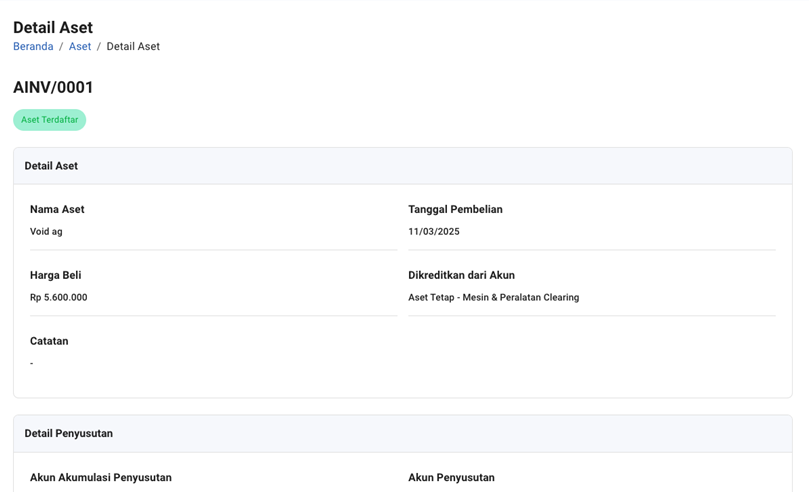The image size is (809, 492).
Task: Select the asset name value Void ag
Action: coord(46,232)
